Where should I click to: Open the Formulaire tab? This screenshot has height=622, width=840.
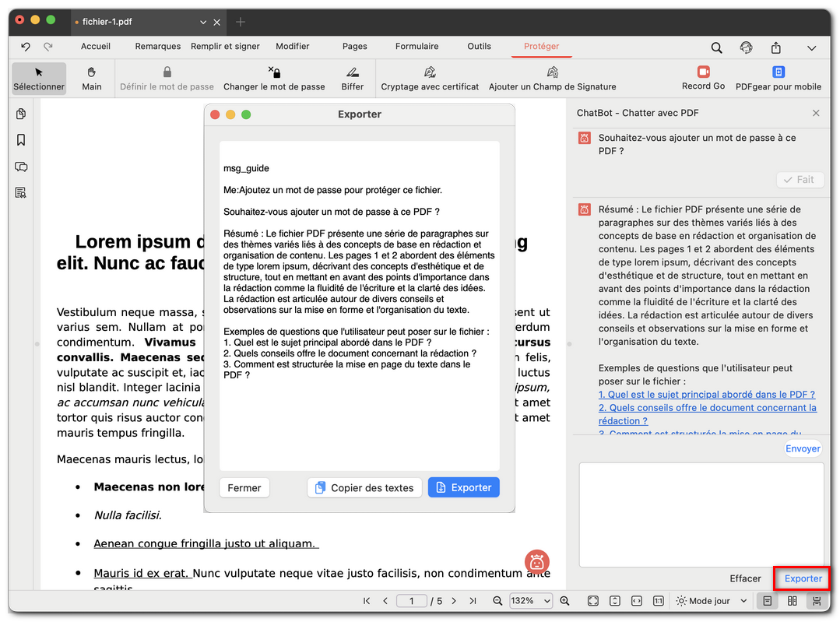(416, 47)
